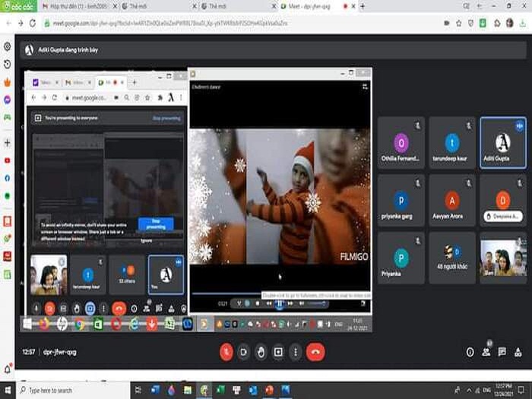Viewport: 532px width, 399px height.
Task: Open Outlook from the taskbar
Action: point(253,390)
